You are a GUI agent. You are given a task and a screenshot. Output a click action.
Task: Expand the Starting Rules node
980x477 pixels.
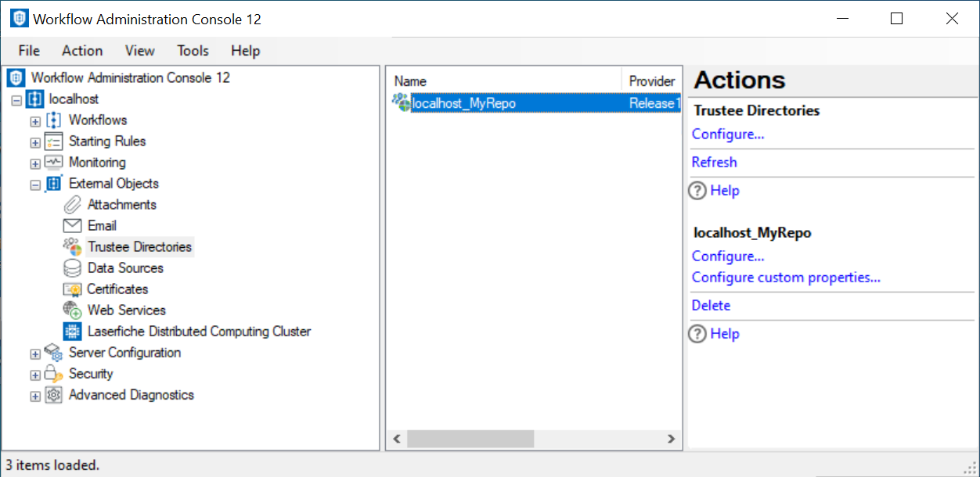click(35, 142)
